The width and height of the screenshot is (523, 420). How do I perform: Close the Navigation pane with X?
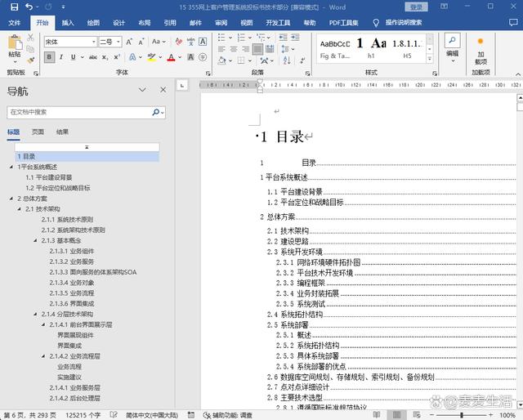pos(163,90)
